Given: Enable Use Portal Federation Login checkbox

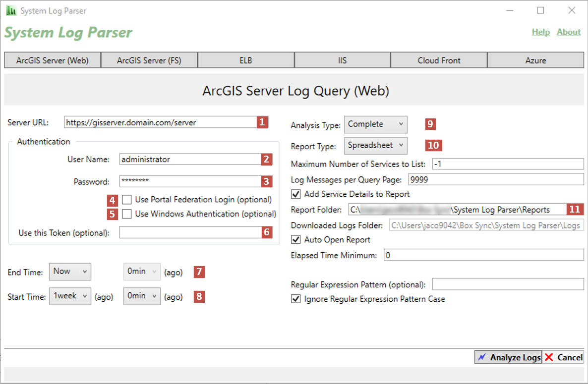Looking at the screenshot, I should (127, 199).
